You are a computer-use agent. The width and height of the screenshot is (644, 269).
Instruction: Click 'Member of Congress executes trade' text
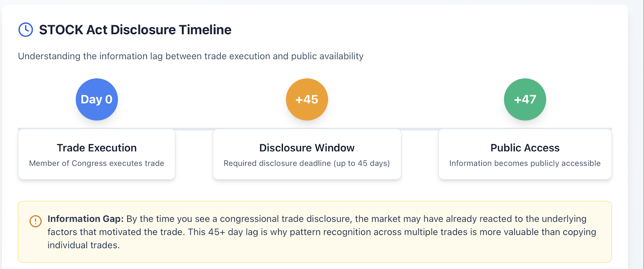97,163
